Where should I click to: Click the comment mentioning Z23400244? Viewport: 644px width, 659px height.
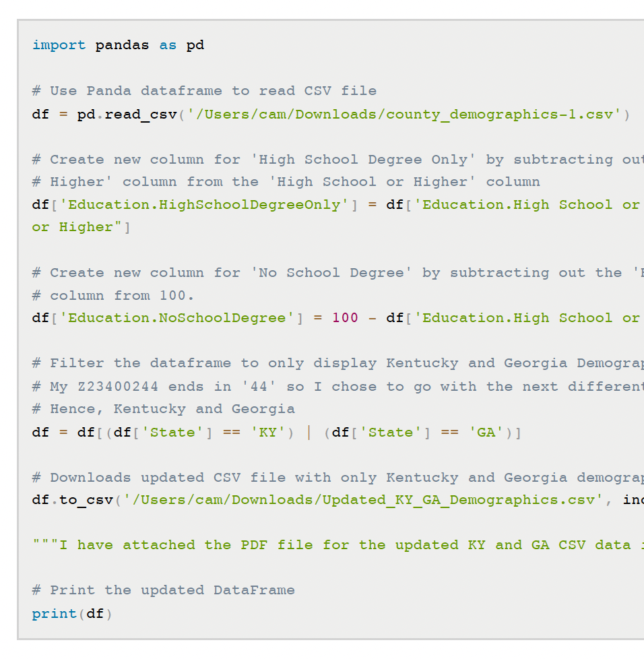(x=337, y=386)
